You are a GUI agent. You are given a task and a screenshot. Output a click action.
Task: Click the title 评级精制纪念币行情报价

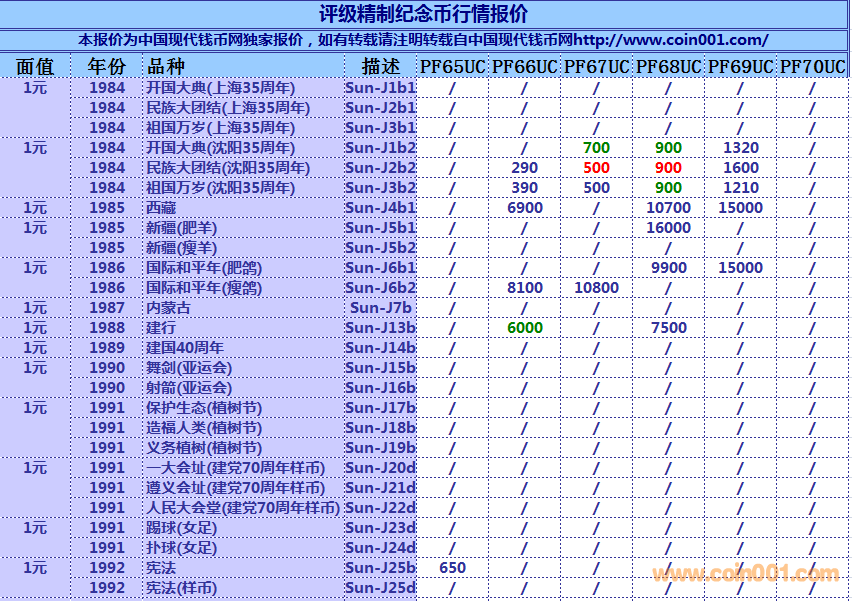424,14
